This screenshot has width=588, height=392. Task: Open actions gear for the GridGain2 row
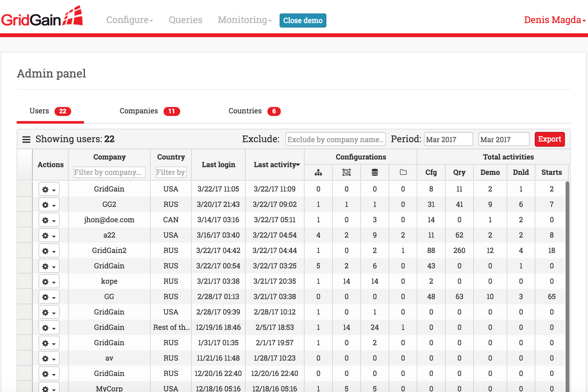point(49,251)
